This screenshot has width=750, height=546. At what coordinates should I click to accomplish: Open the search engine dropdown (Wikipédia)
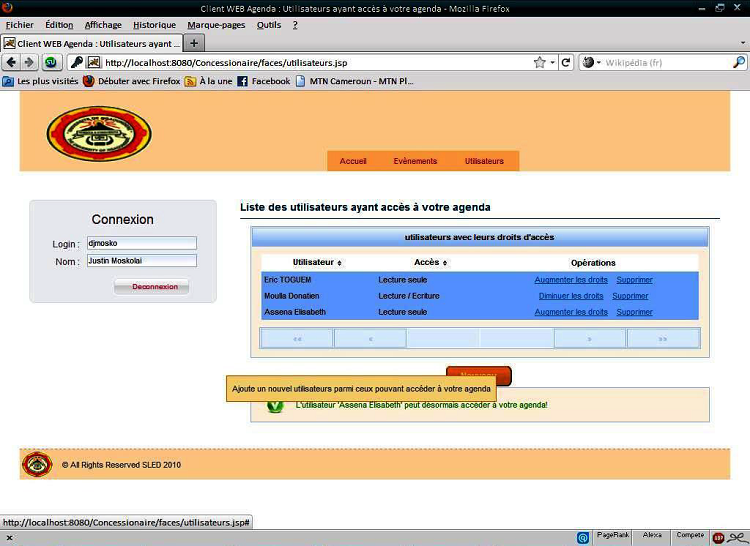click(592, 62)
